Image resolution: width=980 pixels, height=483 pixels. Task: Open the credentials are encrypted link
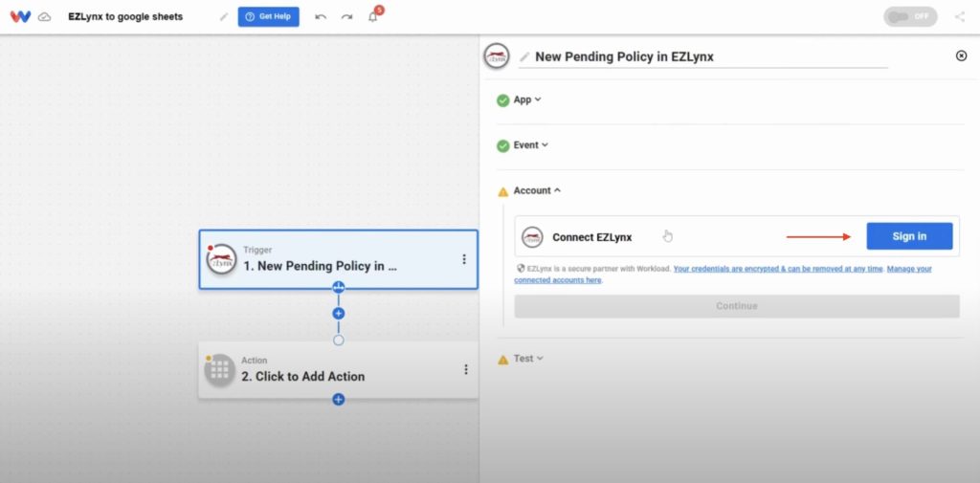click(x=778, y=269)
